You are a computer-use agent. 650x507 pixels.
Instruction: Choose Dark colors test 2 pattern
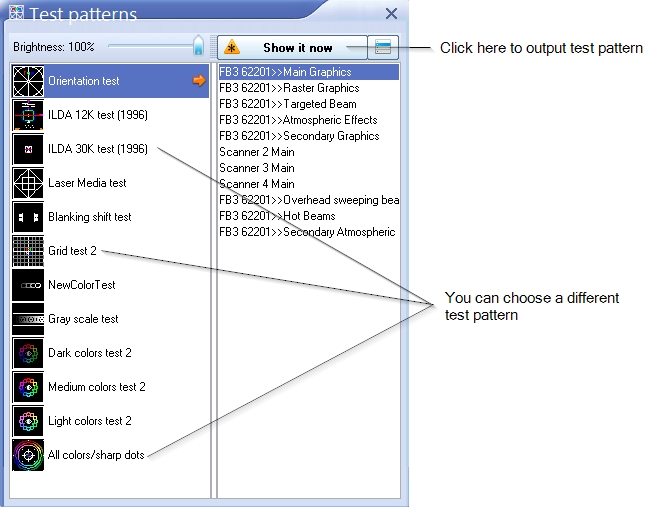(90, 353)
